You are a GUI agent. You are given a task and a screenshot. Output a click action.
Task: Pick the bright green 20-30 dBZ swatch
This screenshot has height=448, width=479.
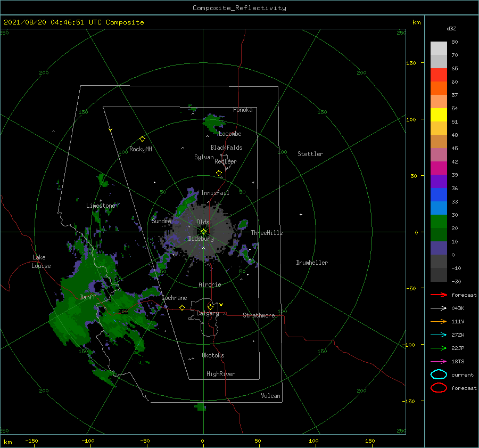pyautogui.click(x=439, y=222)
